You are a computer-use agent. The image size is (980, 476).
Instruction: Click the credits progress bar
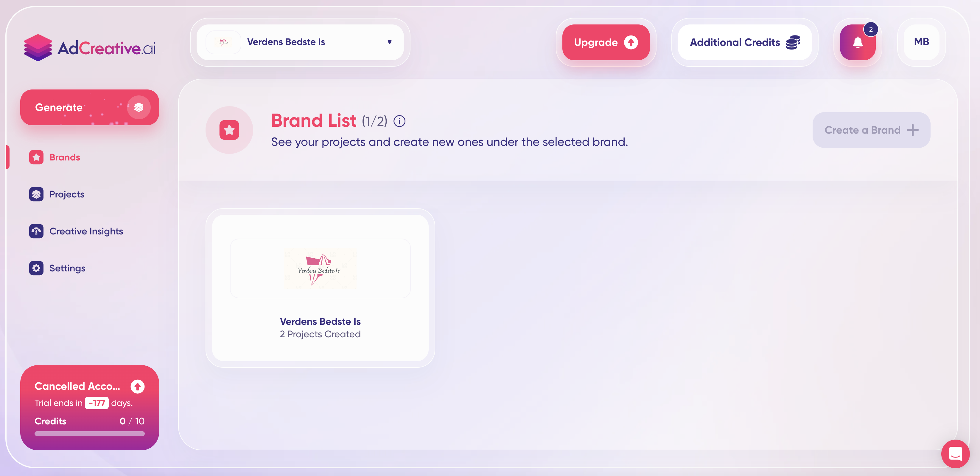[x=89, y=433]
